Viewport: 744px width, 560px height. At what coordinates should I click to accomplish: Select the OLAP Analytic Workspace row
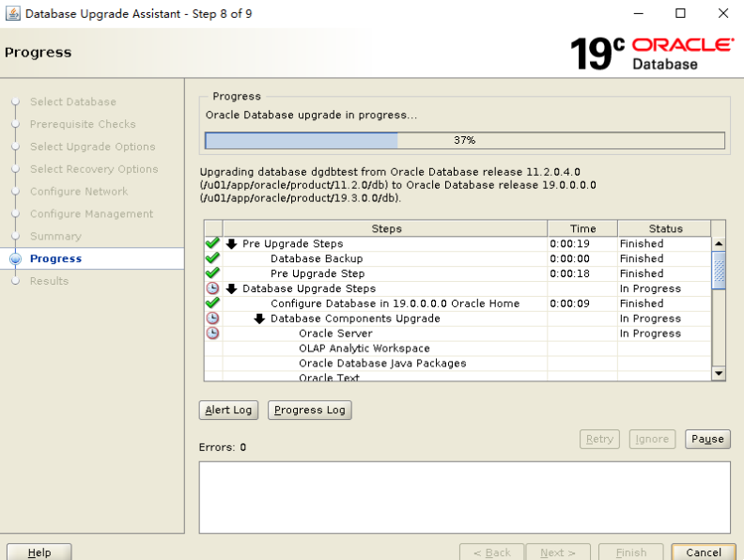(364, 349)
